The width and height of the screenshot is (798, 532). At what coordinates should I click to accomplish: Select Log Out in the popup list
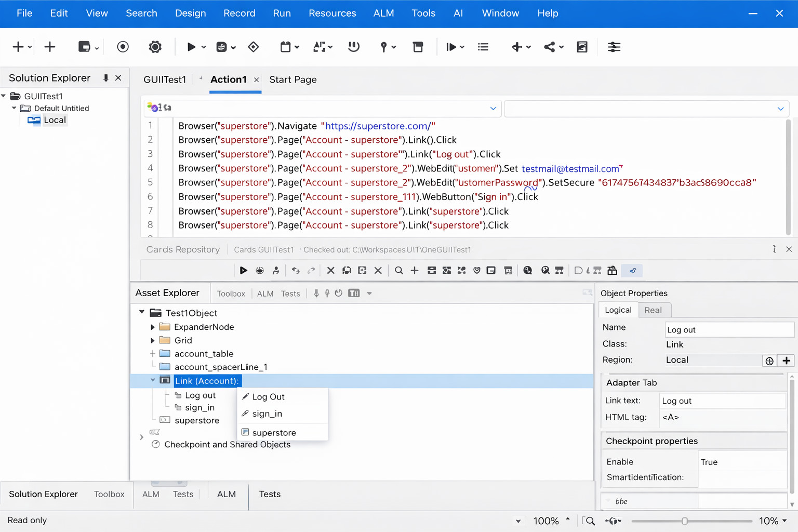coord(268,397)
